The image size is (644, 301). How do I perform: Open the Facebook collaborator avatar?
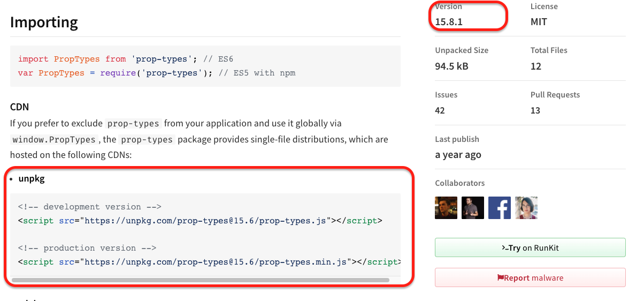500,208
